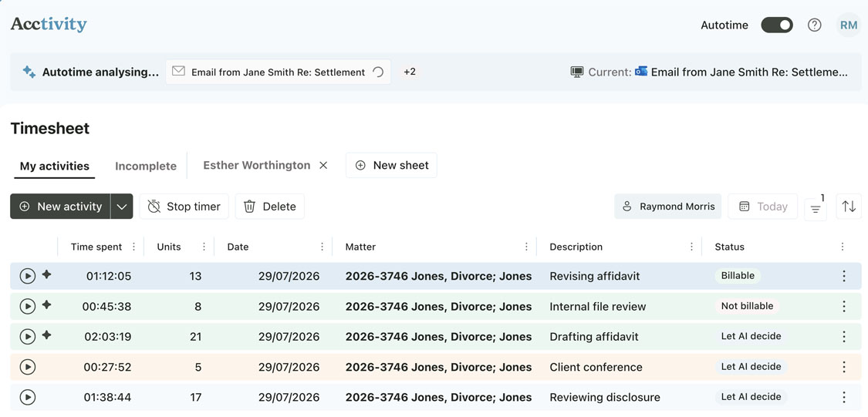Click the Current Email from Jane Smith text

coord(749,72)
